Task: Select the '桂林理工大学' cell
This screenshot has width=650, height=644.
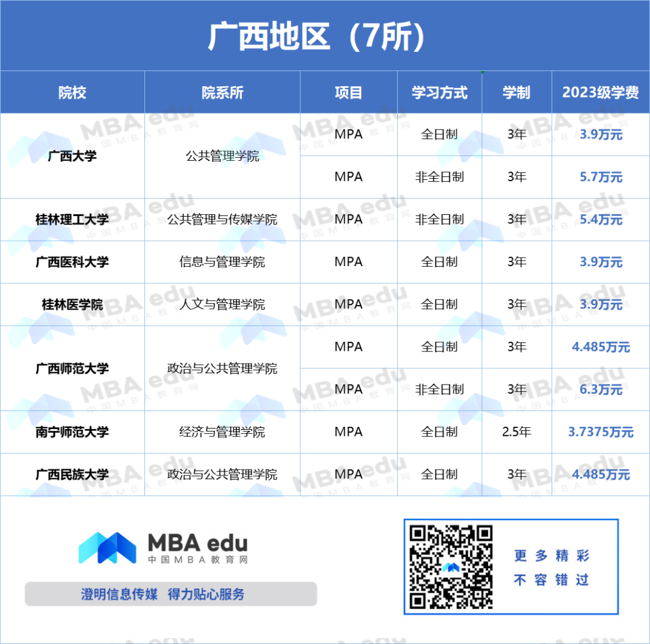Action: click(72, 219)
